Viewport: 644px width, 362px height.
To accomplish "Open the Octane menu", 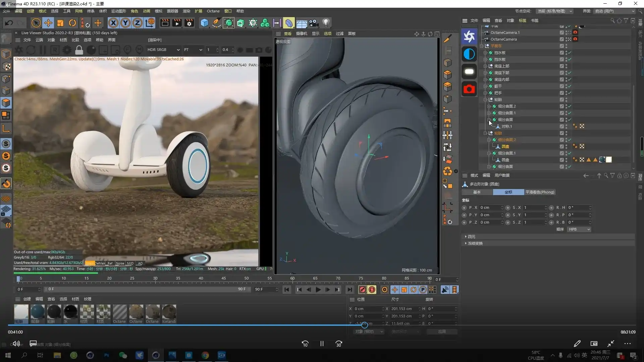I will (x=213, y=11).
